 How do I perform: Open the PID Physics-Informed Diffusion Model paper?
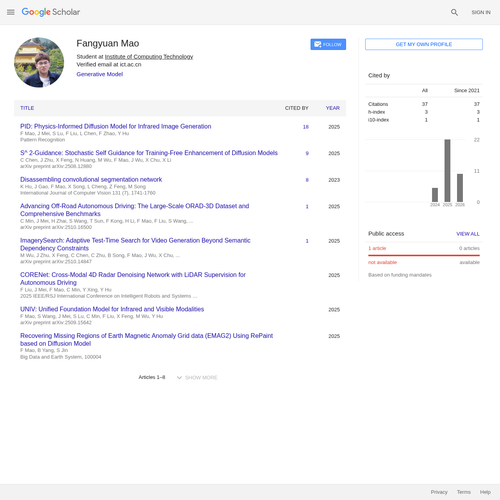(116, 126)
